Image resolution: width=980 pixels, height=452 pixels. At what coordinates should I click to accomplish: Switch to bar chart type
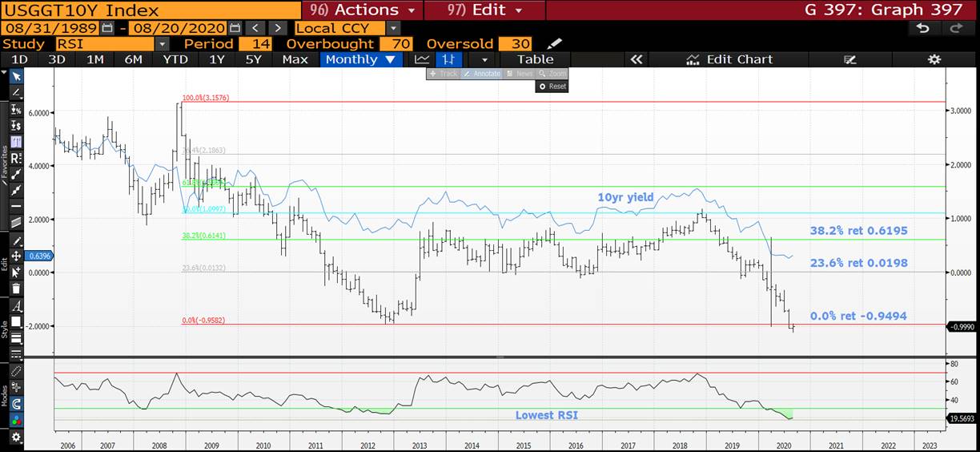(x=449, y=59)
